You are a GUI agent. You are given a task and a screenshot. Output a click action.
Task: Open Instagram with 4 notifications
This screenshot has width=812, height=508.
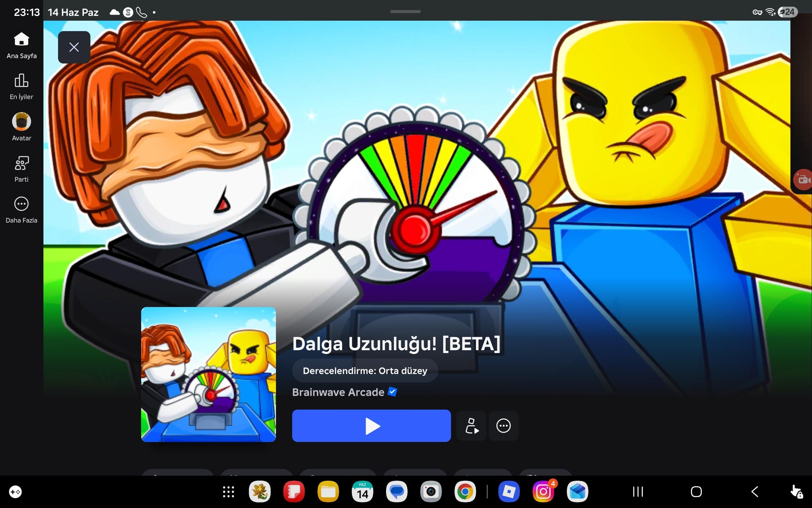coord(543,491)
